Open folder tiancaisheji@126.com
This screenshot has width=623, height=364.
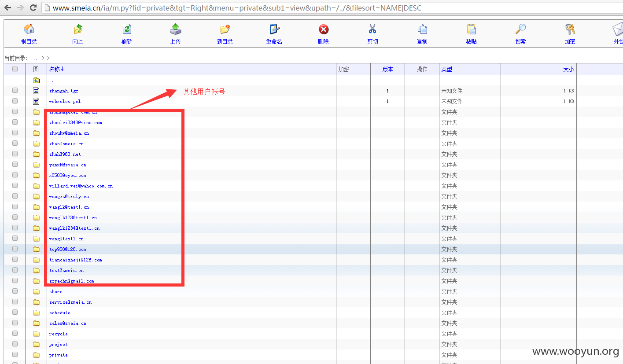pos(76,260)
